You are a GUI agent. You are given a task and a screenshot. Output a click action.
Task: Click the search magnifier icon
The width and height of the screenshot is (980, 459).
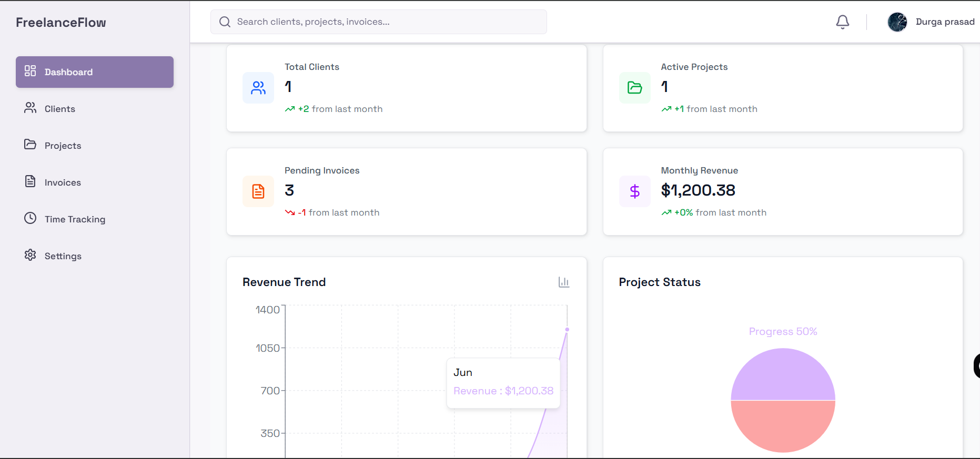[225, 22]
